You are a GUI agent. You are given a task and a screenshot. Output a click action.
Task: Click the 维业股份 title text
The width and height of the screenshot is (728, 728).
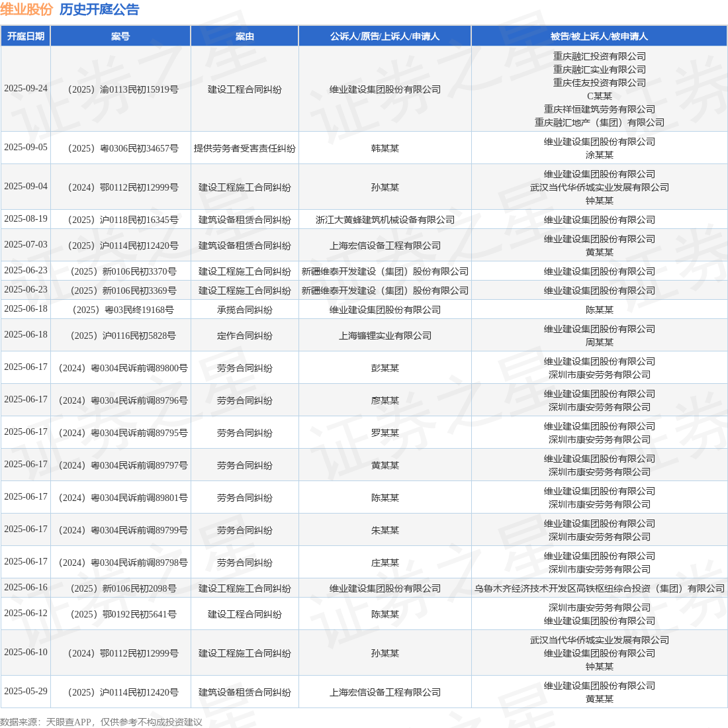[26, 9]
